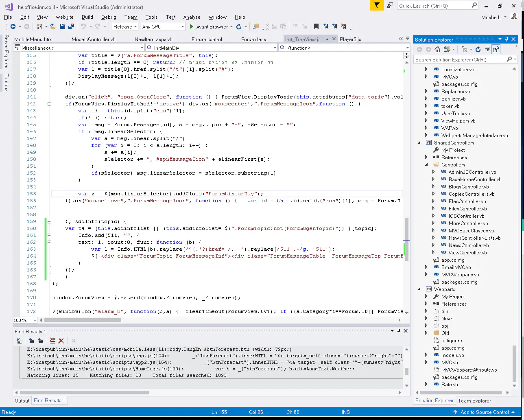This screenshot has height=420, width=524.
Task: Collapse the Controllers folder in Solution Explorer
Action: [426, 165]
